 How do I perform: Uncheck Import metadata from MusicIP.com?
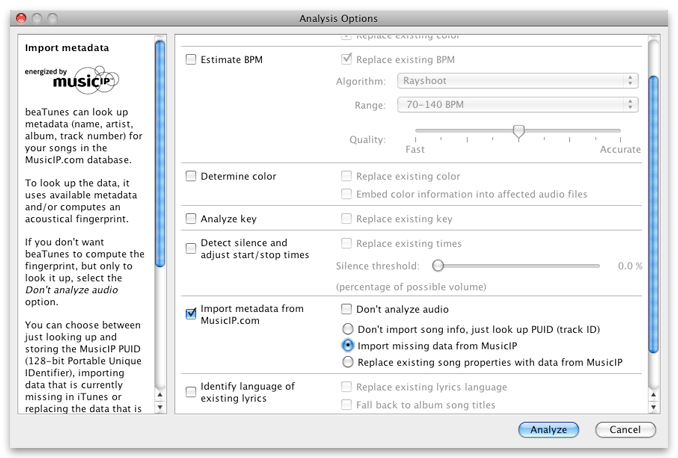[191, 314]
